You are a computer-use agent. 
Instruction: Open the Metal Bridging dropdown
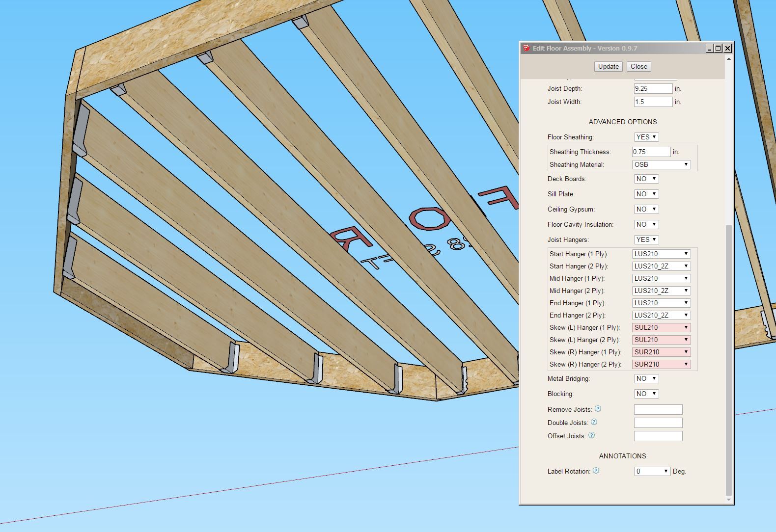pyautogui.click(x=646, y=378)
